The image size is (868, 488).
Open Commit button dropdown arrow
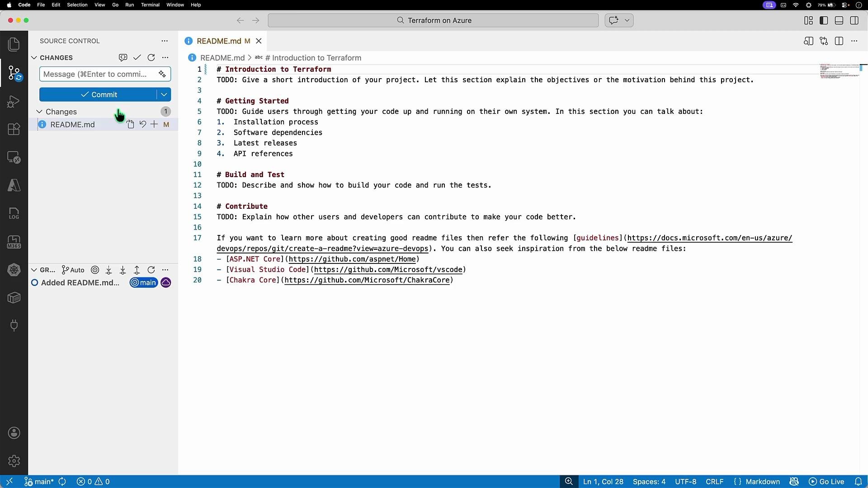(164, 94)
